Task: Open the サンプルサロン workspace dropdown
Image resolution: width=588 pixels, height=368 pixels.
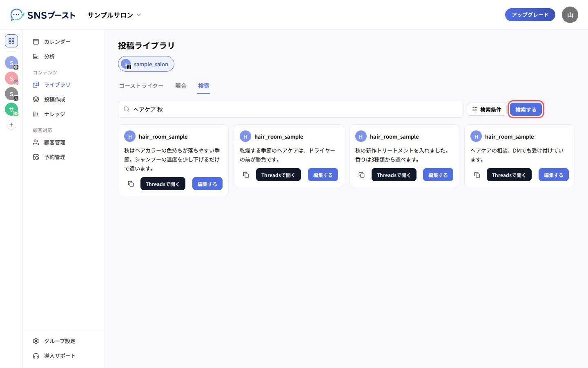Action: 114,15
